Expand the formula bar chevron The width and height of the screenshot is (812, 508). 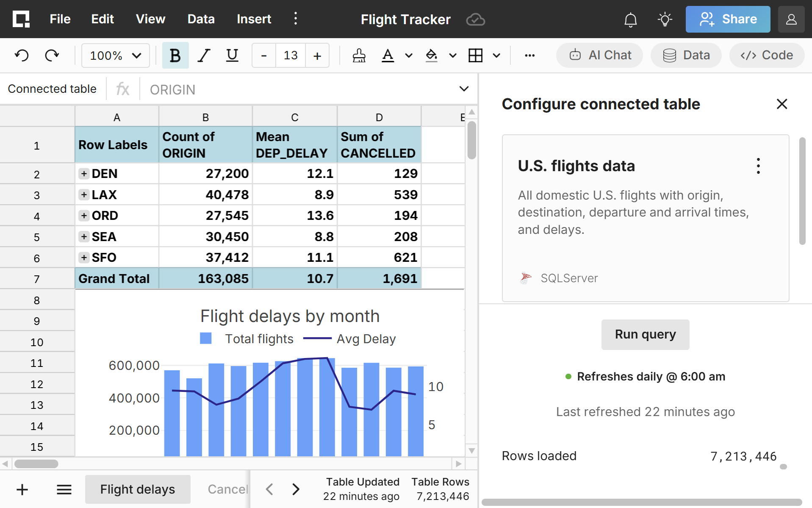tap(464, 89)
